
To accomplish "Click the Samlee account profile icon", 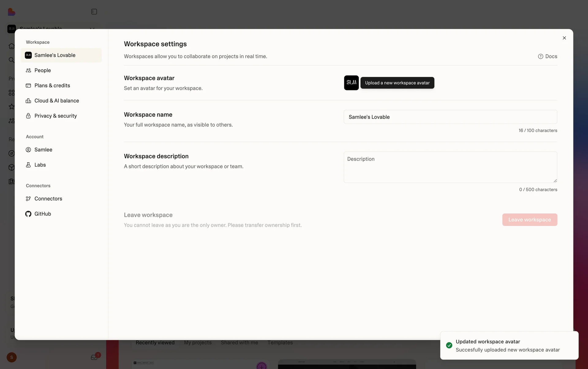I will 28,150.
